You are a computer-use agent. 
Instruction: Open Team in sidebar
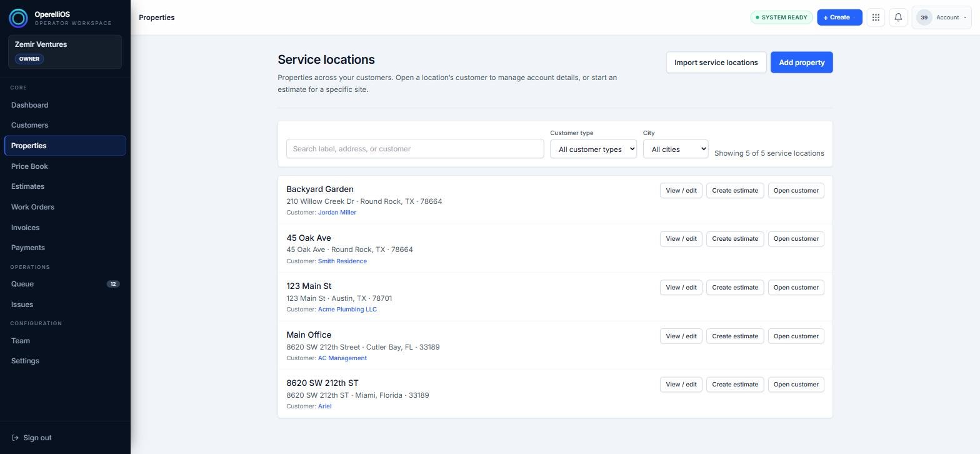(x=65, y=341)
